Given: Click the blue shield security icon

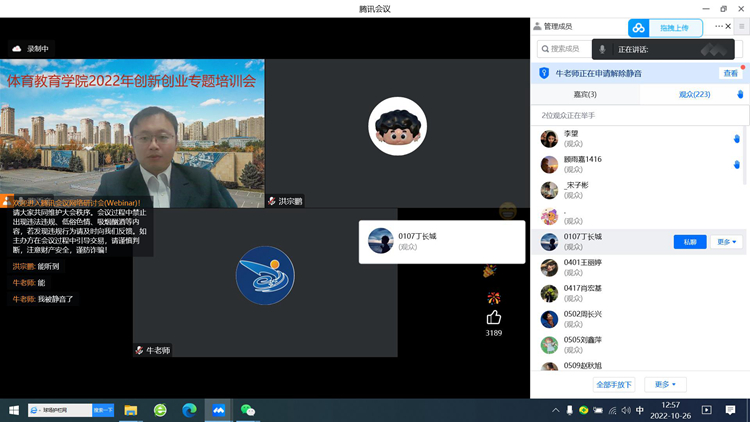Looking at the screenshot, I should coord(544,73).
